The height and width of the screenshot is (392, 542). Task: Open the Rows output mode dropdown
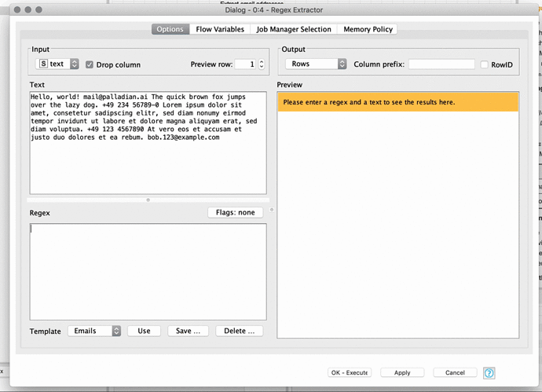(x=316, y=64)
